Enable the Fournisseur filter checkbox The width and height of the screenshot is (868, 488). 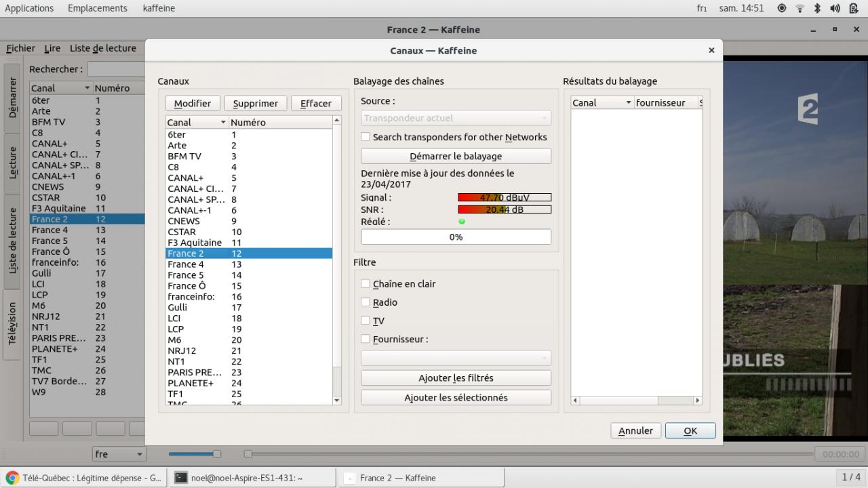[x=395, y=339]
